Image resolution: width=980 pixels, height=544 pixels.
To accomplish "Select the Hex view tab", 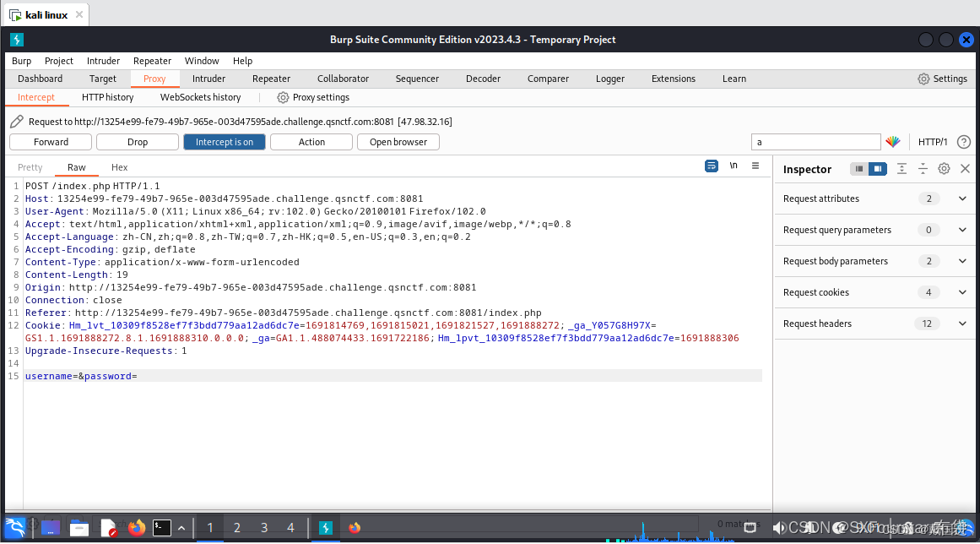I will pyautogui.click(x=119, y=167).
